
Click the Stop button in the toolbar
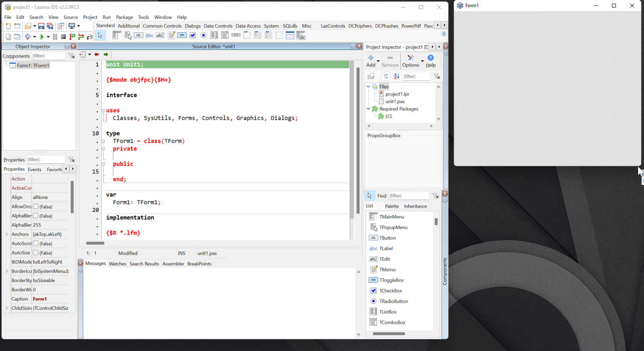pyautogui.click(x=63, y=37)
